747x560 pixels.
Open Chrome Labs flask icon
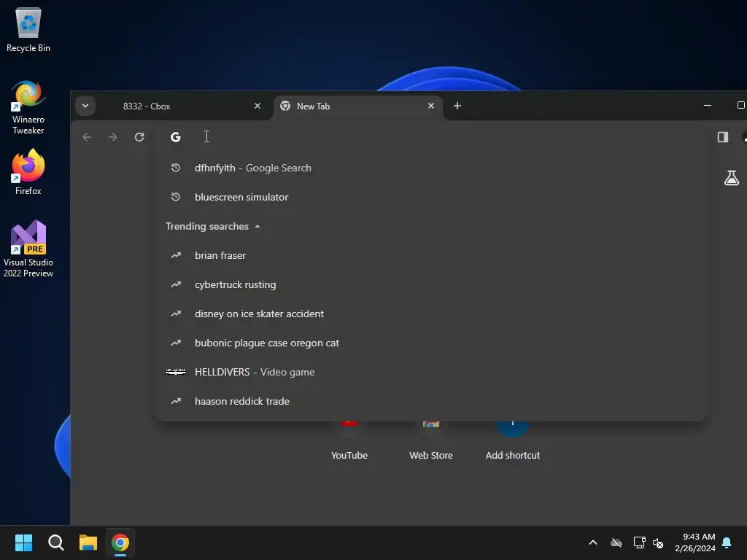click(732, 178)
